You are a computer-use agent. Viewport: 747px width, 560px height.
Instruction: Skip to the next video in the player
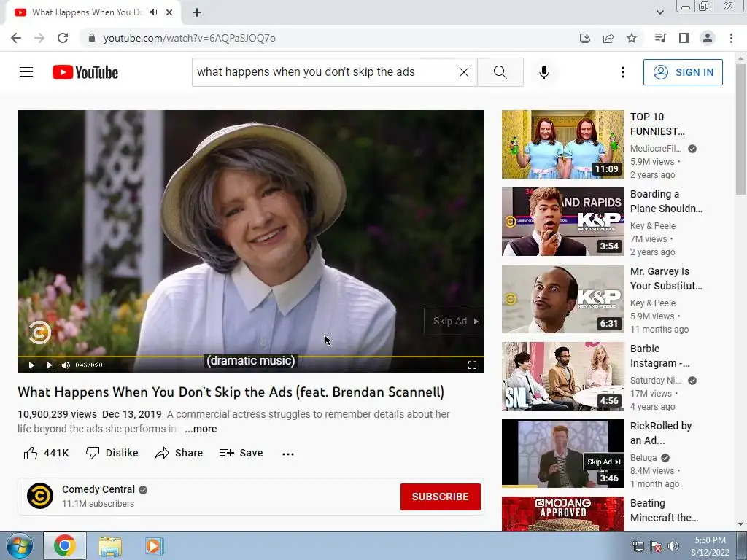click(x=50, y=365)
